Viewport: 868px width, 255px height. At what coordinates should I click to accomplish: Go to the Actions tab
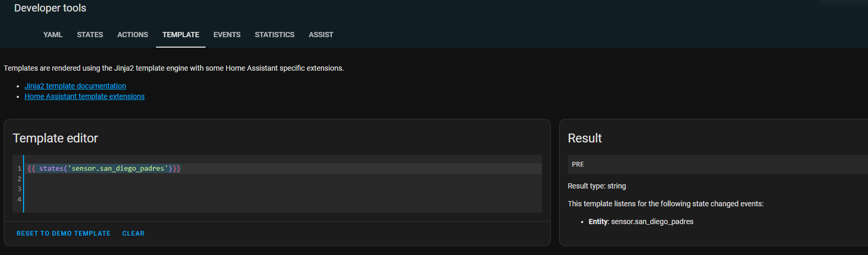coord(132,35)
